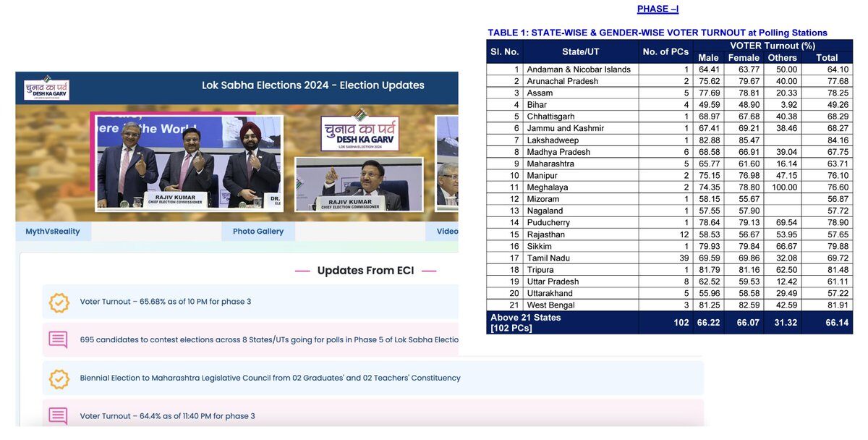This screenshot has height=440, width=868.
Task: Click the 'Lok Sabha Elections 2024 - Election Updates' title
Action: 313,85
